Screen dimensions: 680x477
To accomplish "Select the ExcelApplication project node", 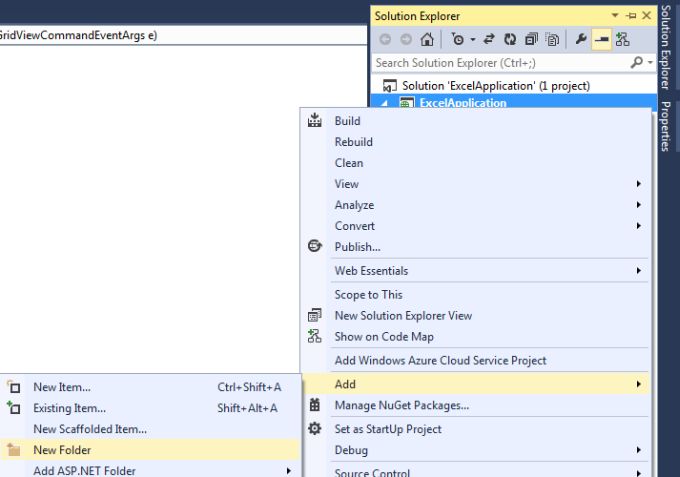I will 462,103.
